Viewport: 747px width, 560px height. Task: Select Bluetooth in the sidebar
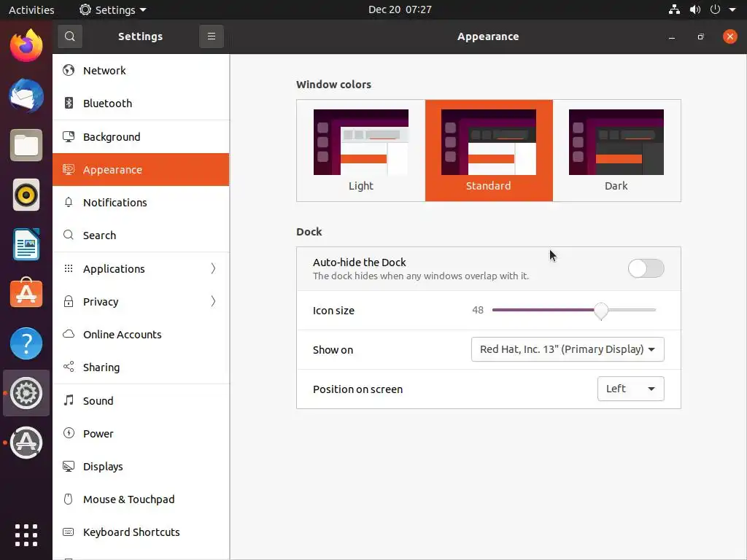141,104
